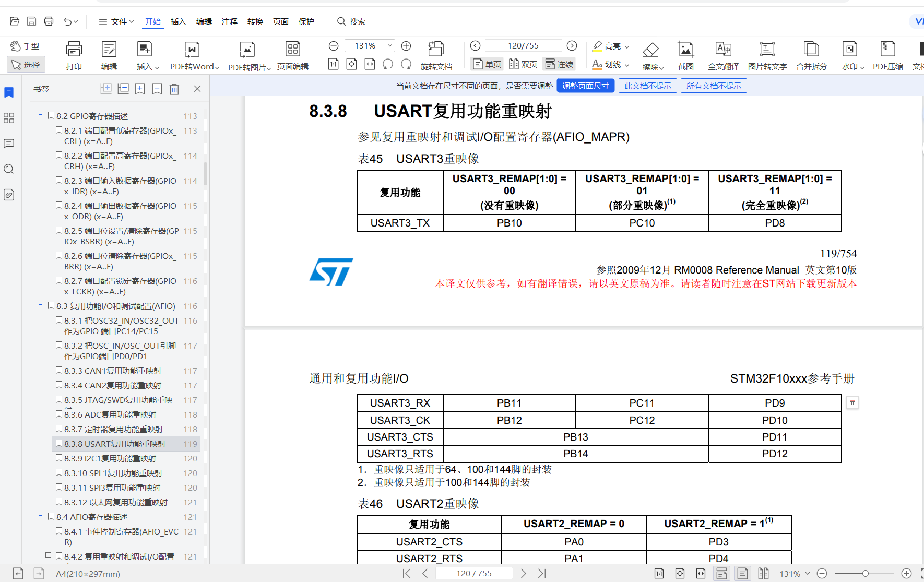Click the search (搜索) box

pos(351,21)
